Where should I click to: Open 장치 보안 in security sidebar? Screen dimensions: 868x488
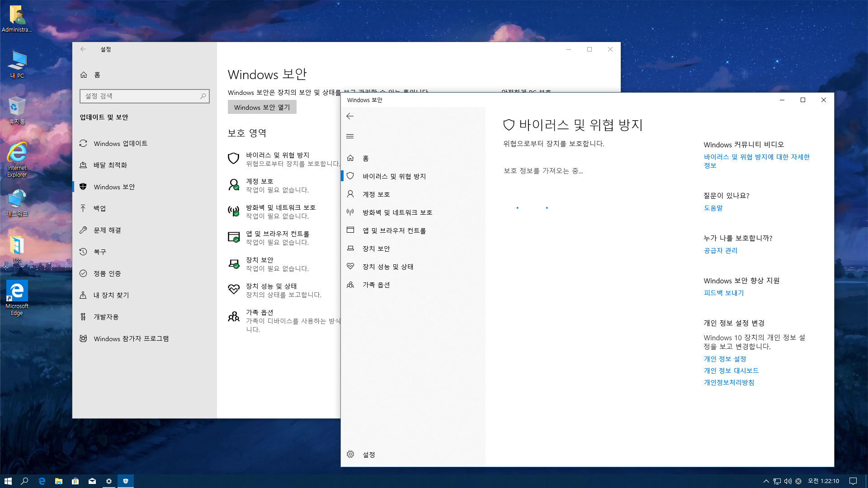click(x=376, y=249)
